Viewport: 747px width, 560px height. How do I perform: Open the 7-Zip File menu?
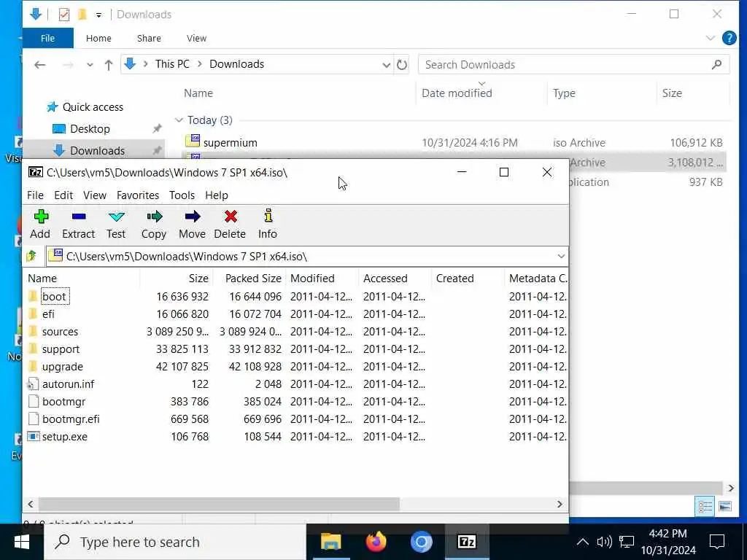pos(35,195)
